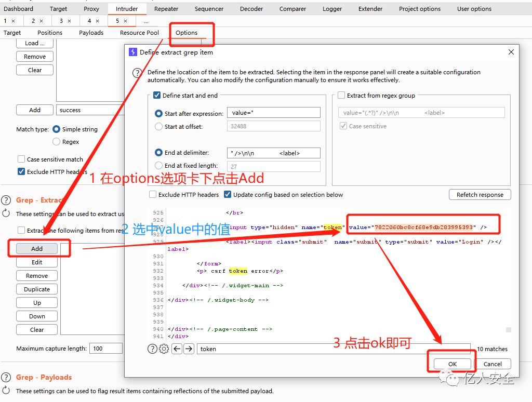532x402 pixels.
Task: Click OK in the extract grep dialog
Action: pyautogui.click(x=453, y=364)
